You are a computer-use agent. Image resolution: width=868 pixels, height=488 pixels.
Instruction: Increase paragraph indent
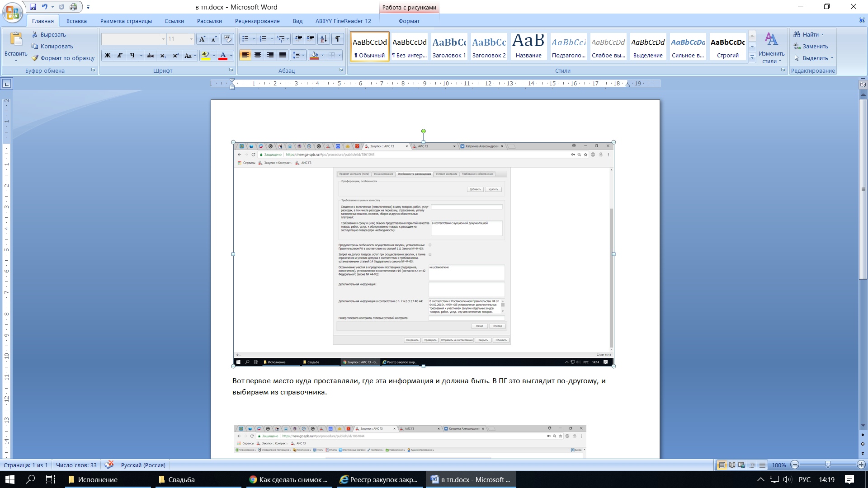pos(311,39)
